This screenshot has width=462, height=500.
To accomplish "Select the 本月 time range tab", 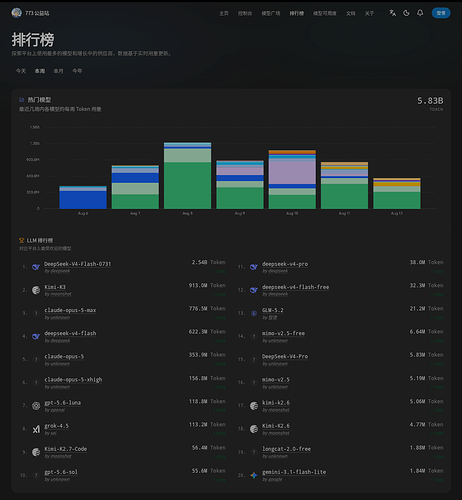I will pos(58,71).
